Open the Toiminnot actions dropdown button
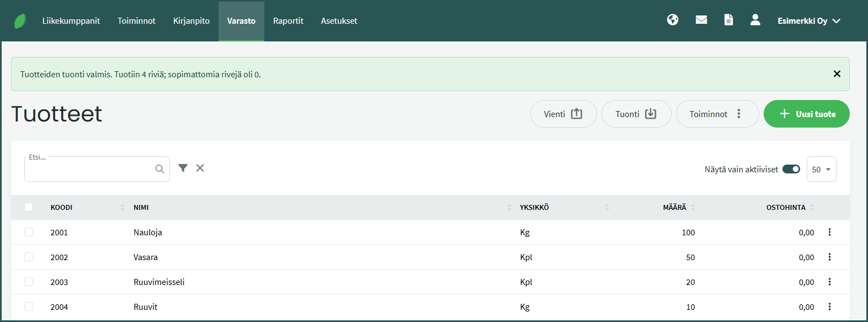The image size is (868, 322). 717,114
